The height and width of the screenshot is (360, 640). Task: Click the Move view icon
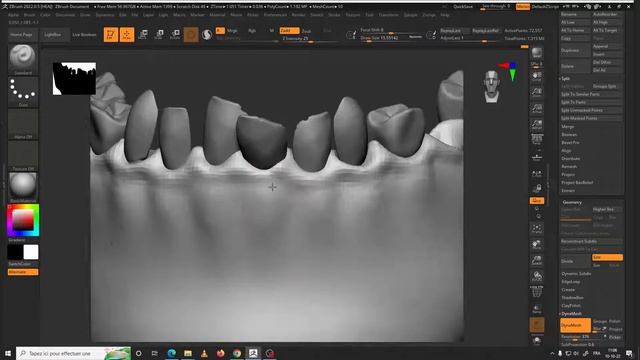[x=537, y=245]
